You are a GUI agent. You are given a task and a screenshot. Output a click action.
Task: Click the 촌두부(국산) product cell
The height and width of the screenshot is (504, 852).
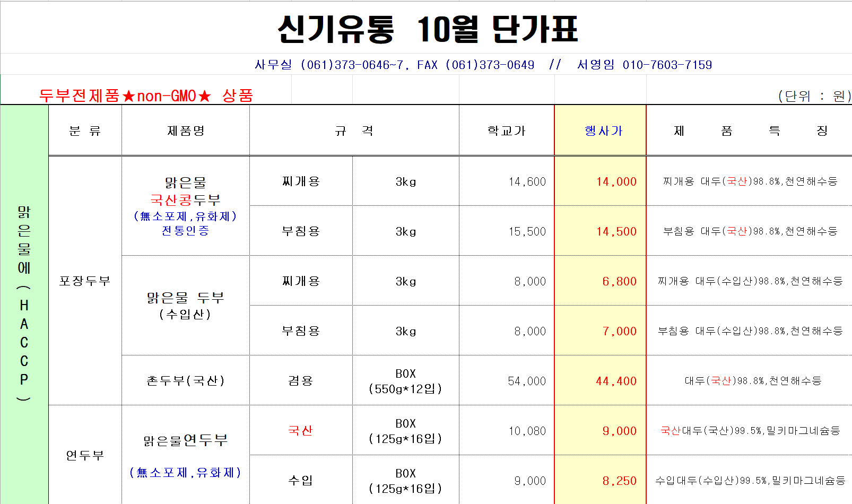coord(186,380)
